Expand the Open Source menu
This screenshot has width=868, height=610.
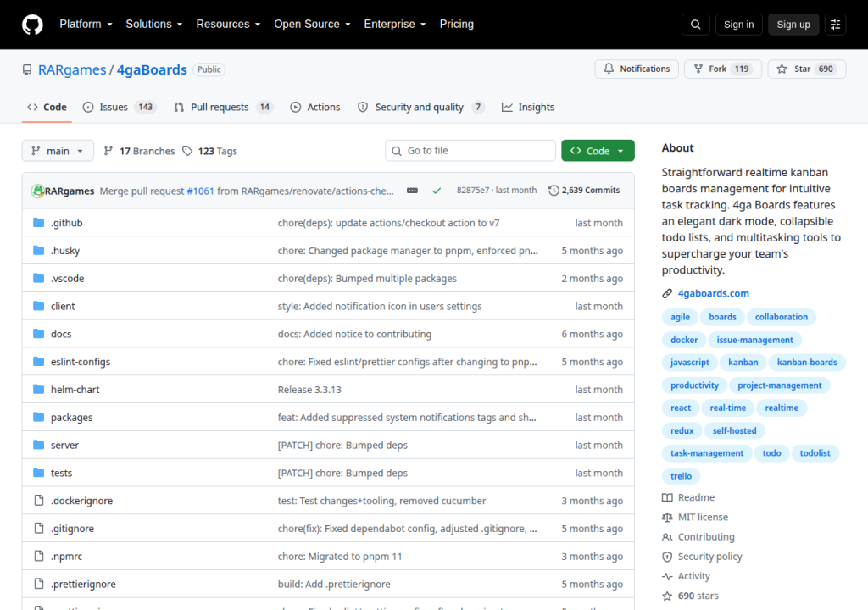(x=312, y=25)
